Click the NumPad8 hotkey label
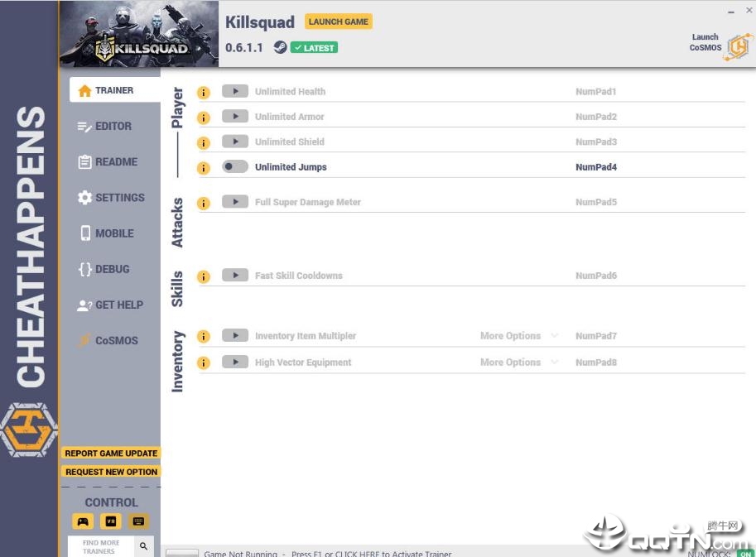This screenshot has height=557, width=756. pos(596,363)
